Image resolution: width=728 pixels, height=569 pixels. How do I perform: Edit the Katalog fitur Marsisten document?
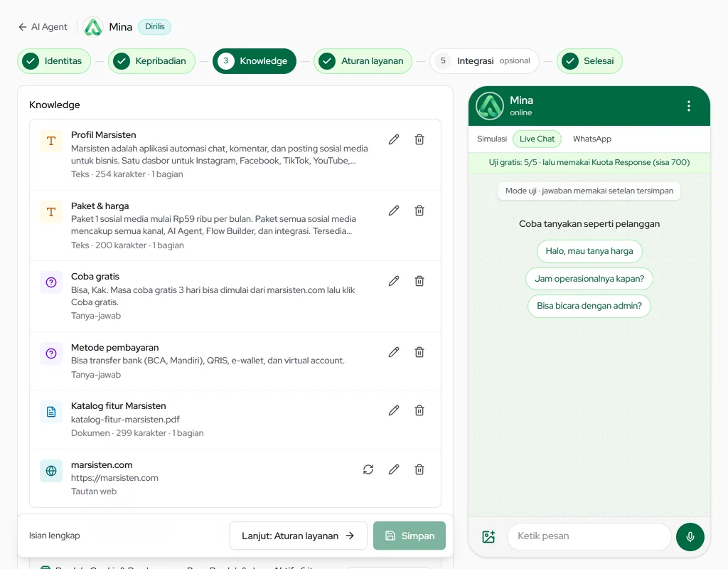point(394,410)
